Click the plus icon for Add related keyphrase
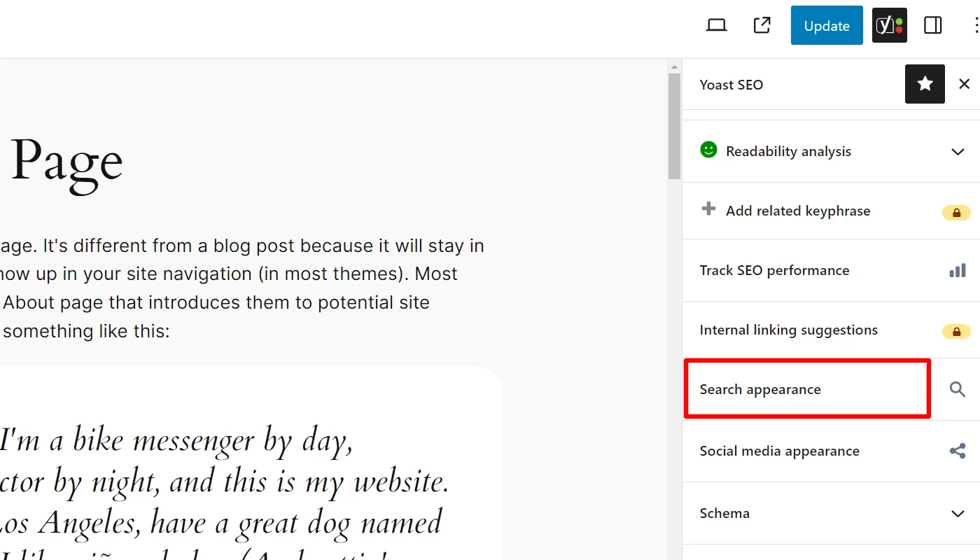This screenshot has height=560, width=980. [708, 209]
